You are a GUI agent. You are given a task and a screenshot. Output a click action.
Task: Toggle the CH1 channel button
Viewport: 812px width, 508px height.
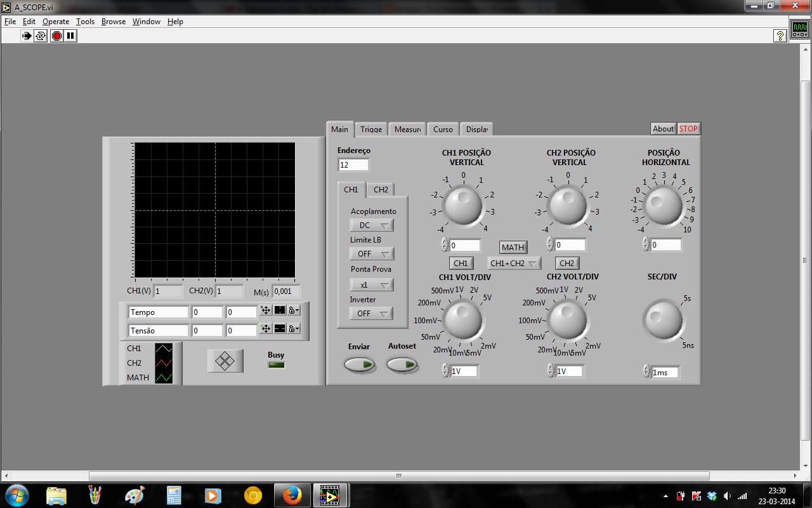pyautogui.click(x=461, y=263)
